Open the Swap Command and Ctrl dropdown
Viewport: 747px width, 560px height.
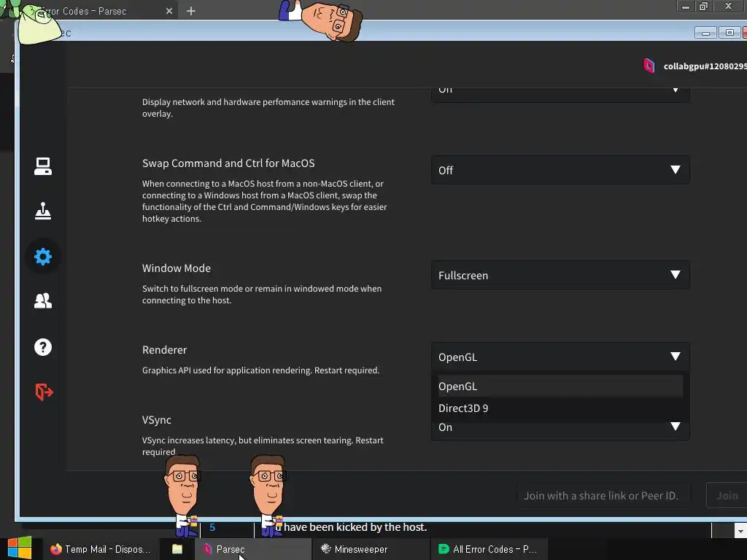point(560,170)
